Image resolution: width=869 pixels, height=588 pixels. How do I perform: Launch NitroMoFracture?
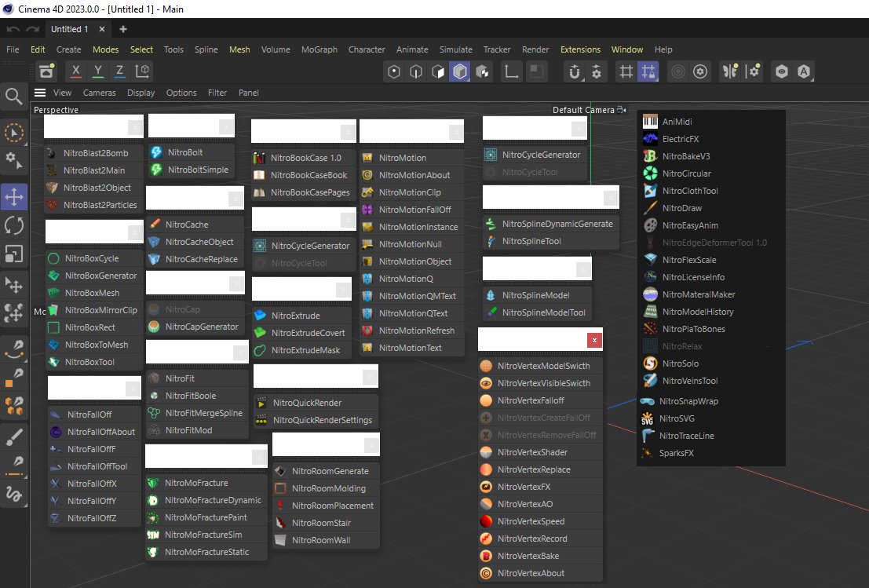pos(206,483)
